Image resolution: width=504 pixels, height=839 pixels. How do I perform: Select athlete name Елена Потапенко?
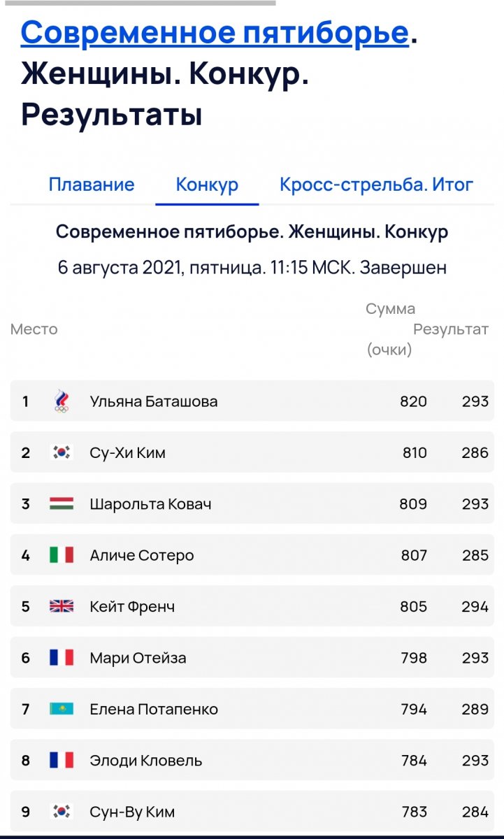154,709
